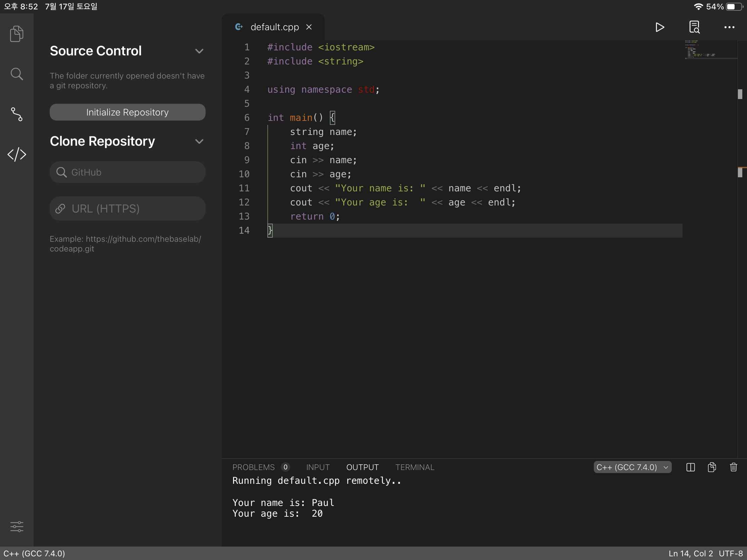Toggle split panel view icon

click(691, 467)
